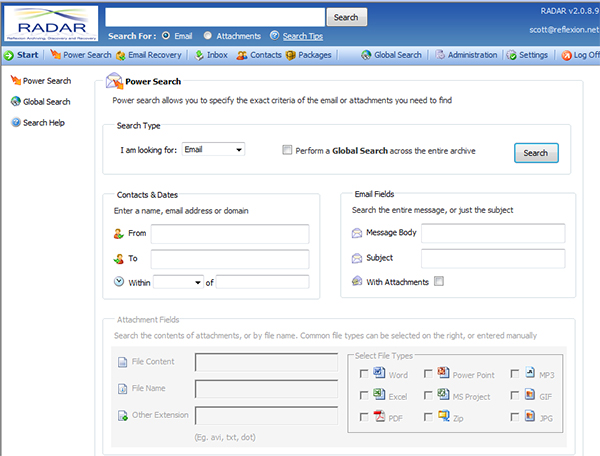
Task: Click the Contacts toolbar icon
Action: coord(241,55)
